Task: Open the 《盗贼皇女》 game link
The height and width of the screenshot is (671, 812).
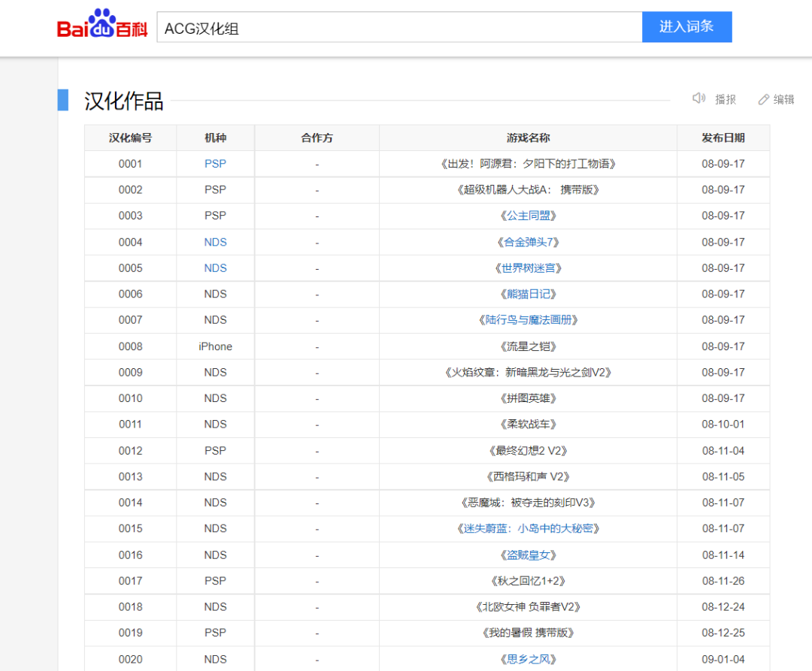Action: (528, 555)
